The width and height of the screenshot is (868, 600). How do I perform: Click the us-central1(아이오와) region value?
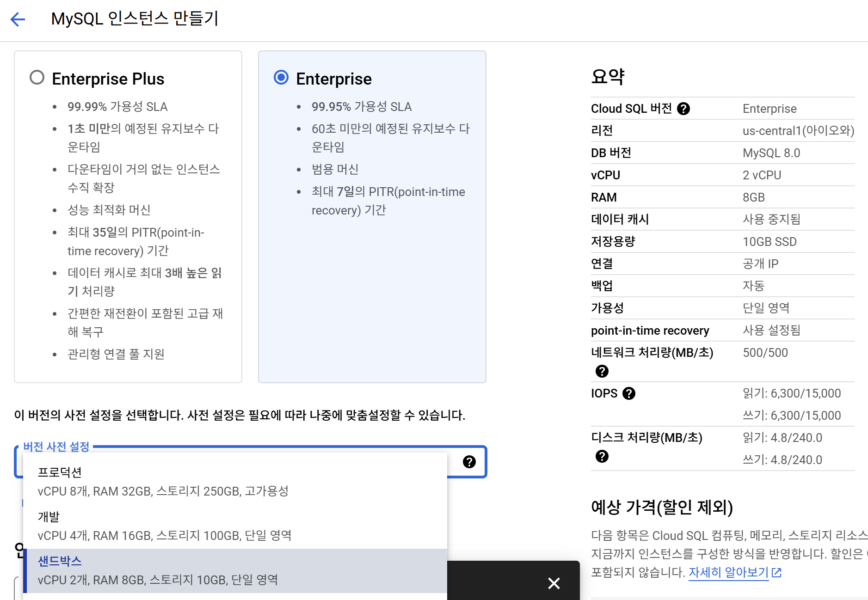click(x=798, y=131)
